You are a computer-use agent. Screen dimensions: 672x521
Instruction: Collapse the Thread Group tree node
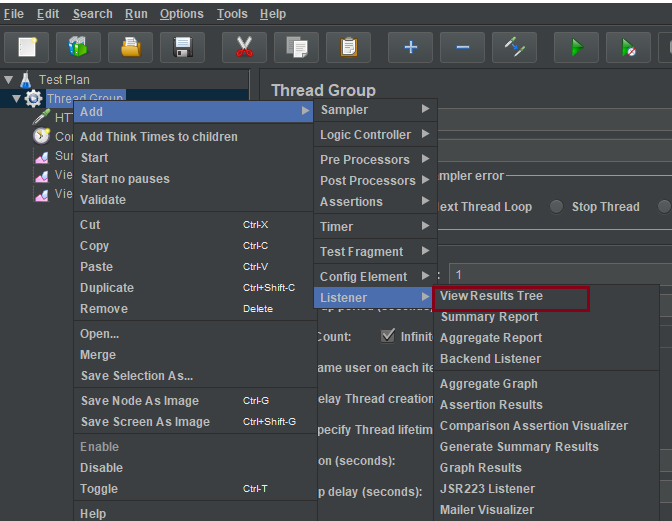point(17,98)
